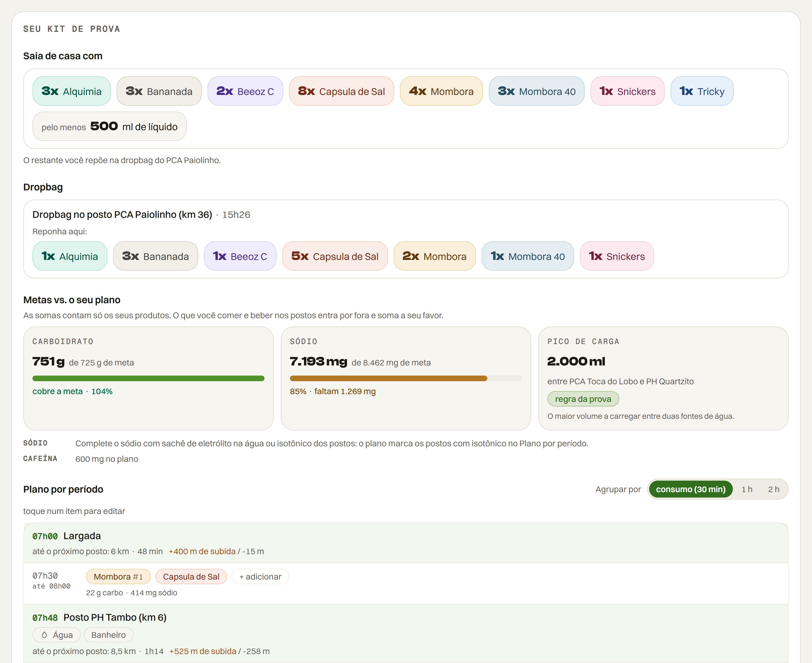
Task: Click the 600 mg no plano caffeine text
Action: [107, 459]
